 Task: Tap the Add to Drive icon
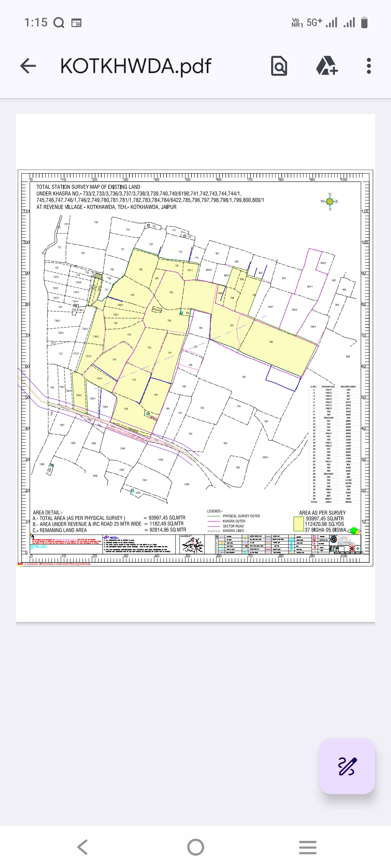[327, 66]
